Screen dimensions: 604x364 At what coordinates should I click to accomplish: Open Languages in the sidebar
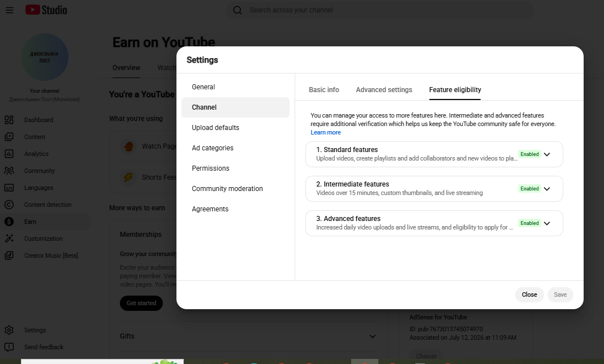click(45, 188)
